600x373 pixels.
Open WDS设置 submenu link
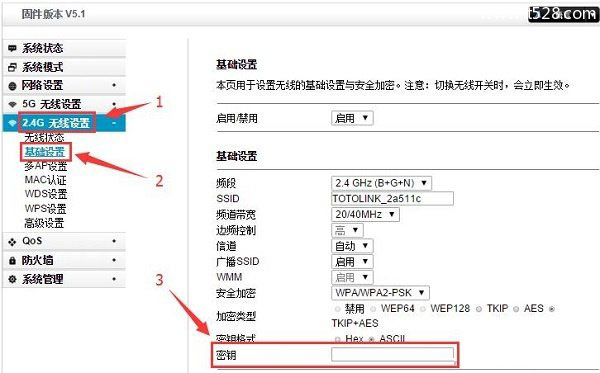[46, 194]
